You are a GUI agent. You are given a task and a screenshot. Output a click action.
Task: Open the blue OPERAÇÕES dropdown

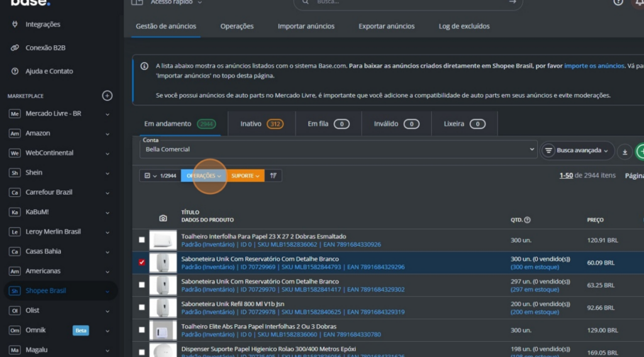pyautogui.click(x=204, y=176)
